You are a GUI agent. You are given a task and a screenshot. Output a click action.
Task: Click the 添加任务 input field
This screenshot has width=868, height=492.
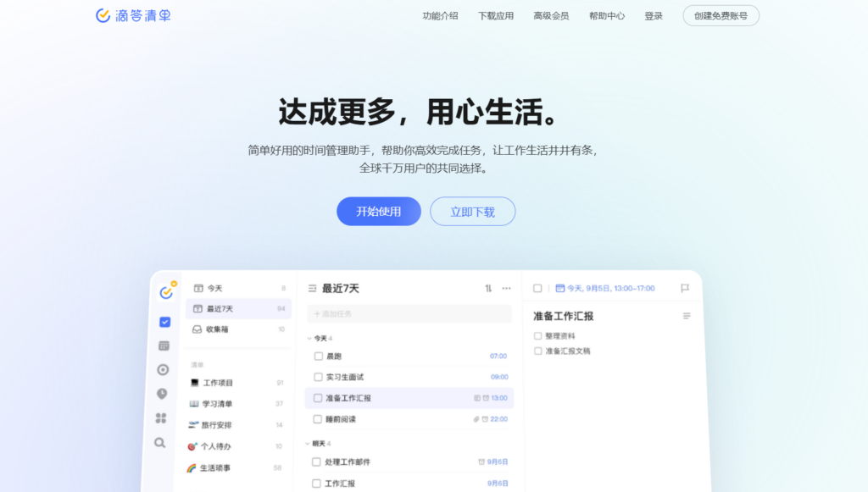pyautogui.click(x=407, y=313)
